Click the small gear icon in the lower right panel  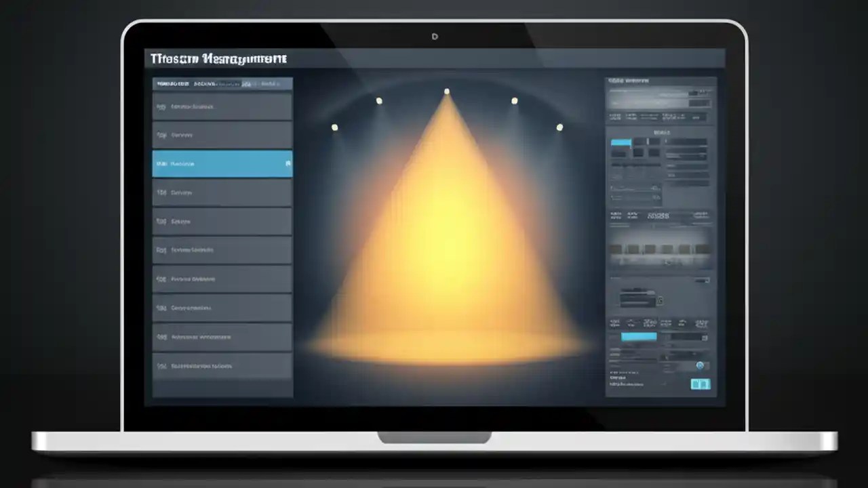pyautogui.click(x=660, y=300)
